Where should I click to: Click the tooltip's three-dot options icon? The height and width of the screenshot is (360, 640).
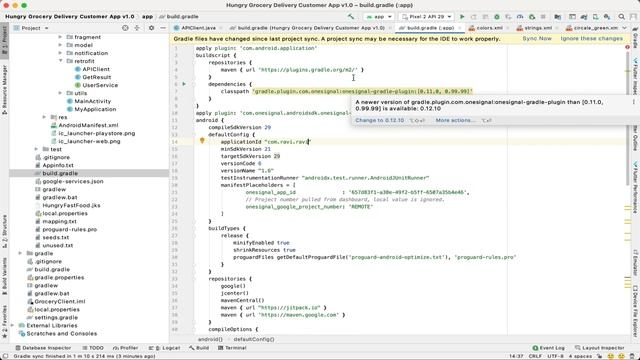[633, 102]
